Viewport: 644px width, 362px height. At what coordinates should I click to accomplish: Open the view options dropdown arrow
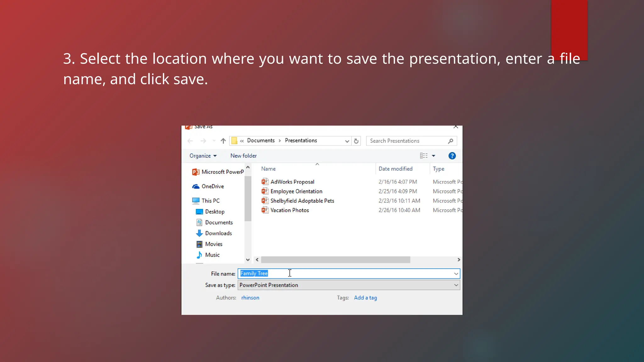pos(434,156)
